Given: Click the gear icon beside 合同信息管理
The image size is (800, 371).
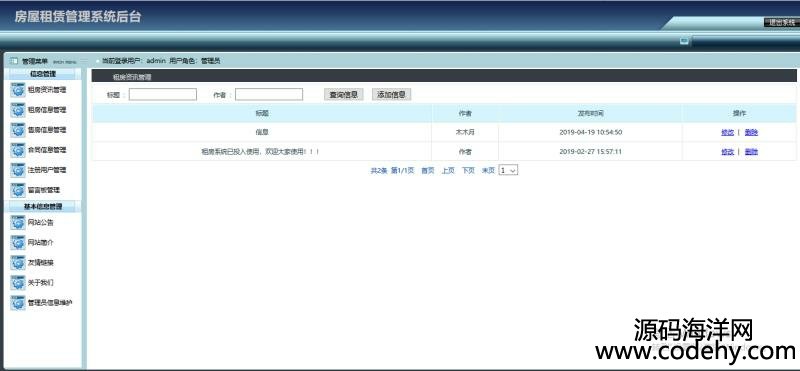Looking at the screenshot, I should pyautogui.click(x=18, y=150).
